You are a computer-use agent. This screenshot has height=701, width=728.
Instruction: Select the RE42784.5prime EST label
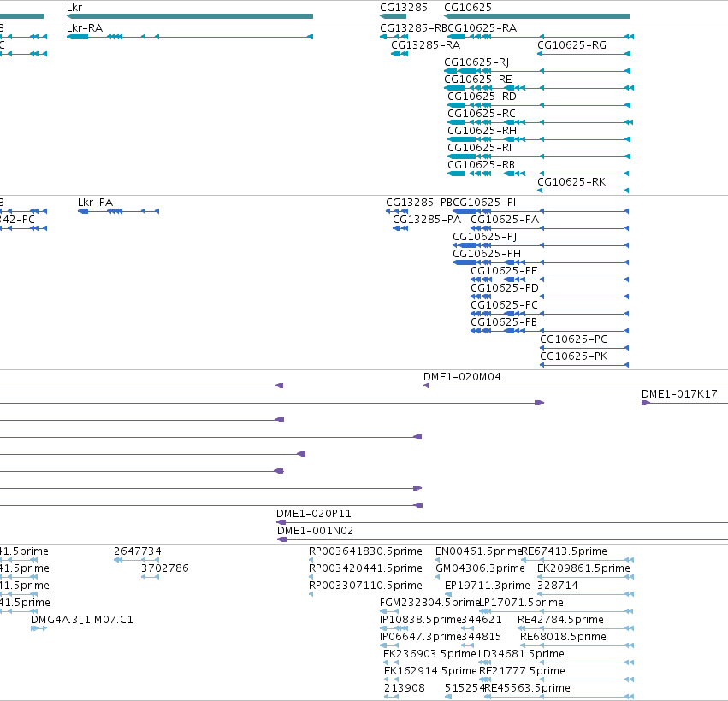[x=560, y=620]
